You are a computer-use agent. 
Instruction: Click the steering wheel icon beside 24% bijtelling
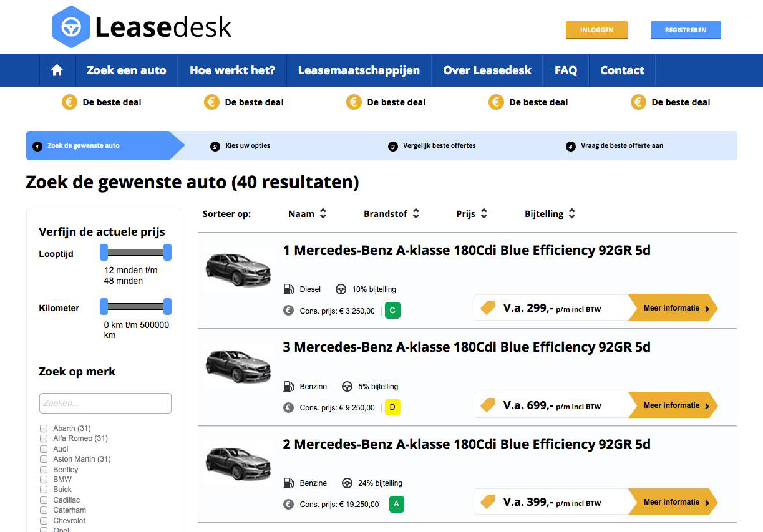click(x=347, y=483)
